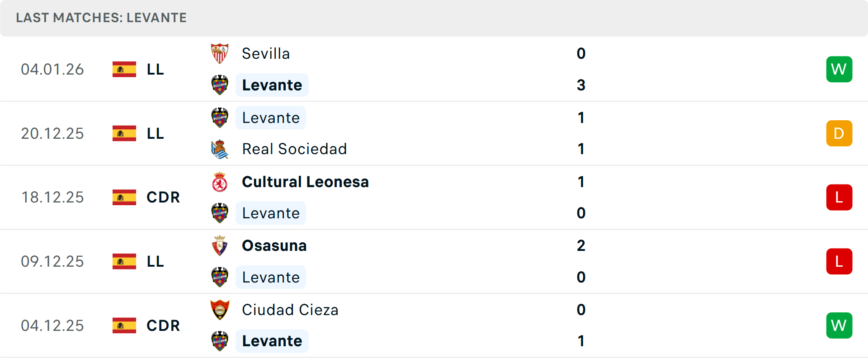
Task: Click Spain flag on the 04.01.26 match
Action: pos(124,70)
